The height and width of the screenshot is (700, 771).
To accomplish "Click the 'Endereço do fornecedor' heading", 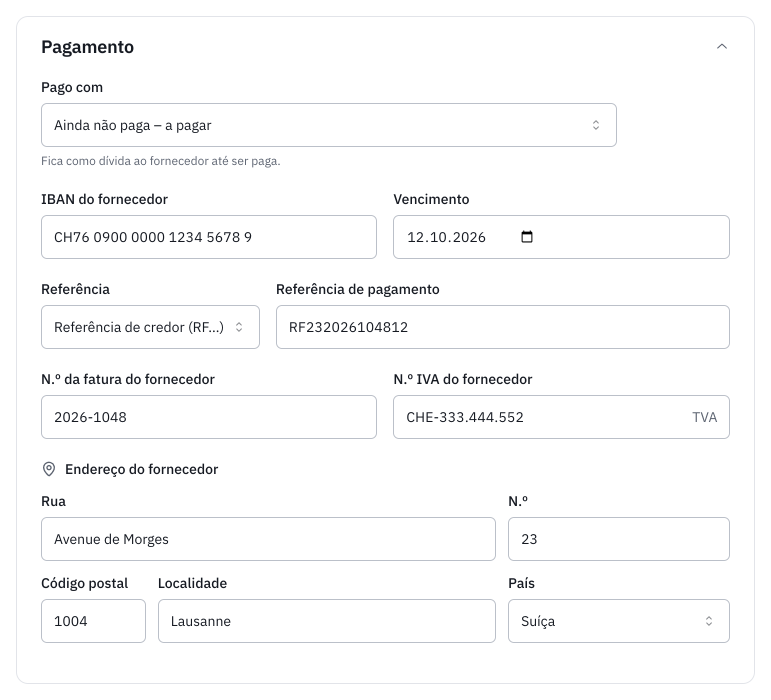I will pyautogui.click(x=141, y=469).
